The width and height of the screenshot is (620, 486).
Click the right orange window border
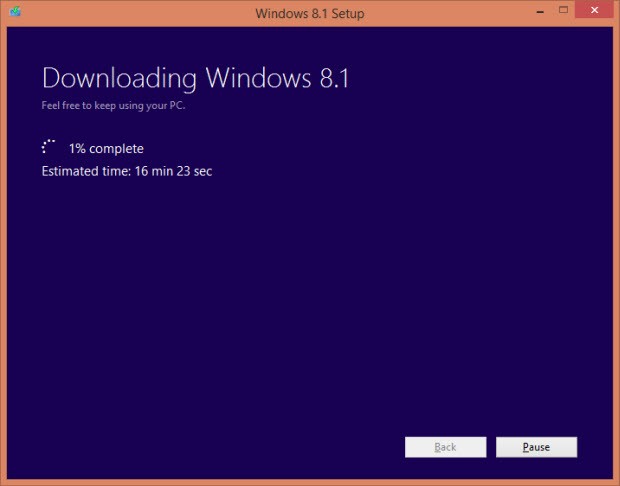pyautogui.click(x=616, y=250)
